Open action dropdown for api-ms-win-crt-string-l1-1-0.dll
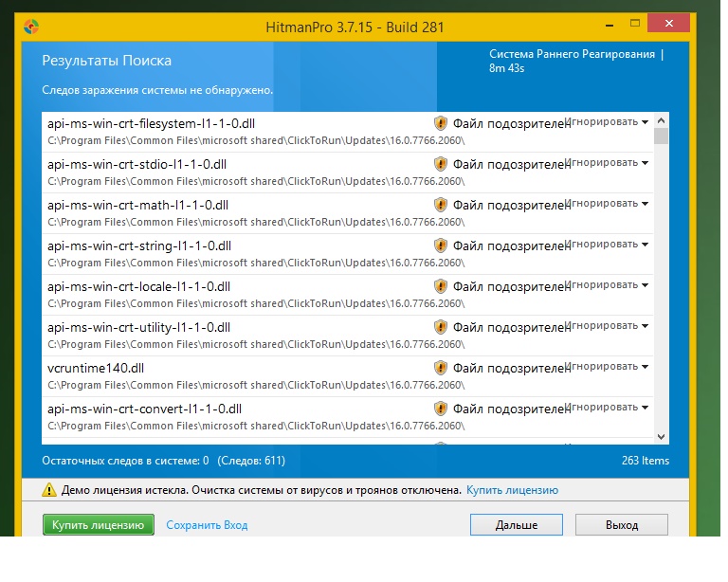 click(x=608, y=245)
